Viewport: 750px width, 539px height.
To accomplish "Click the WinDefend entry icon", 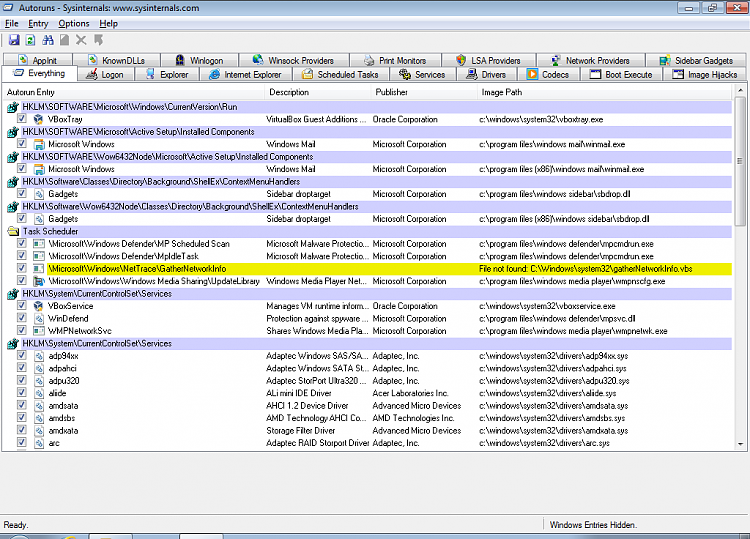I will (39, 318).
